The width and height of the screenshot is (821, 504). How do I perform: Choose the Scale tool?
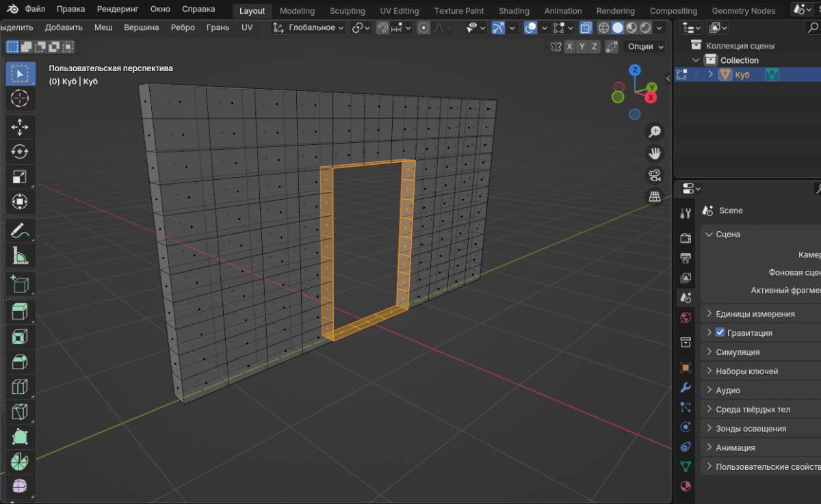(x=20, y=177)
